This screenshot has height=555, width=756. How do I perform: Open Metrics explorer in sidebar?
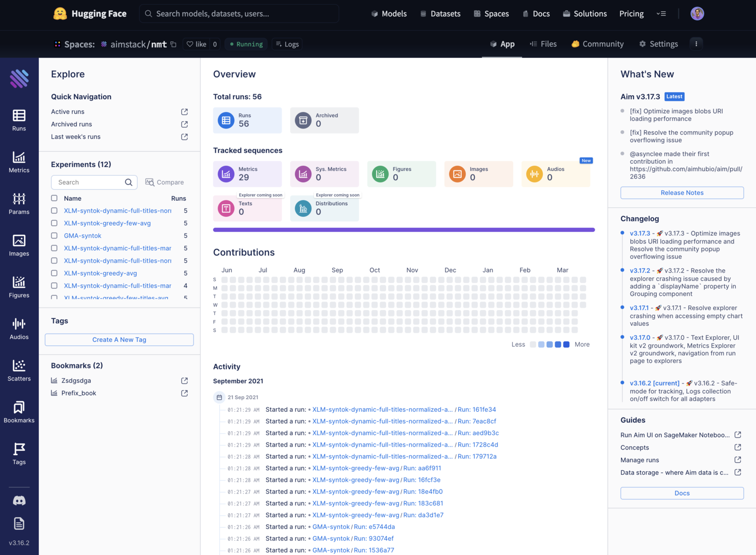[19, 162]
